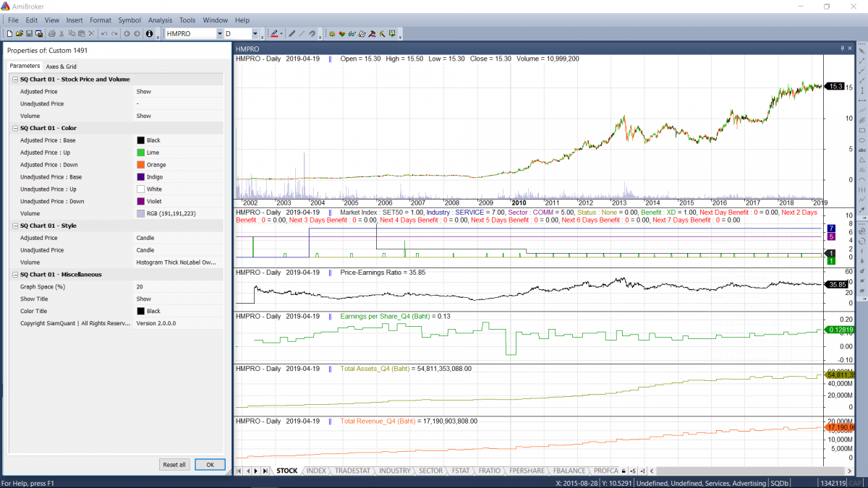Collapse SQ Chart 01 - Color section
868x488 pixels.
(x=14, y=128)
